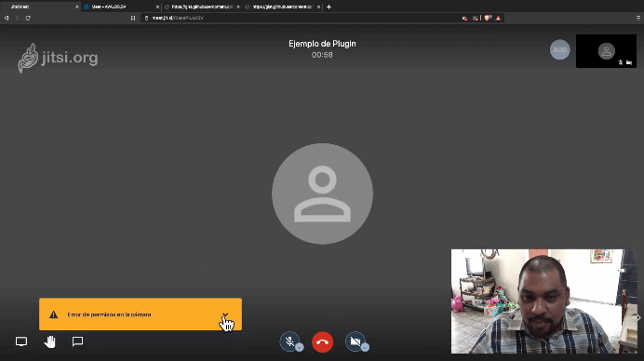This screenshot has height=361, width=644.
Task: Raise your hand using hand icon
Action: tap(49, 341)
